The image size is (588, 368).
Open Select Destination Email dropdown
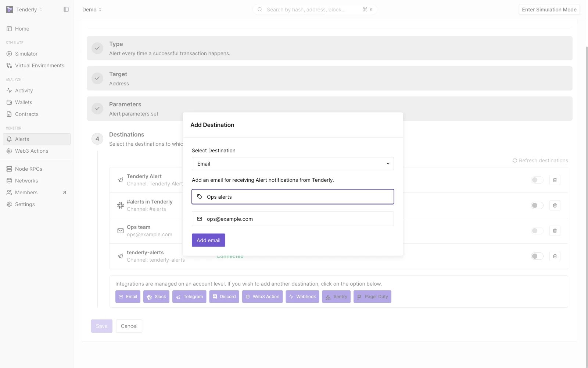[293, 164]
